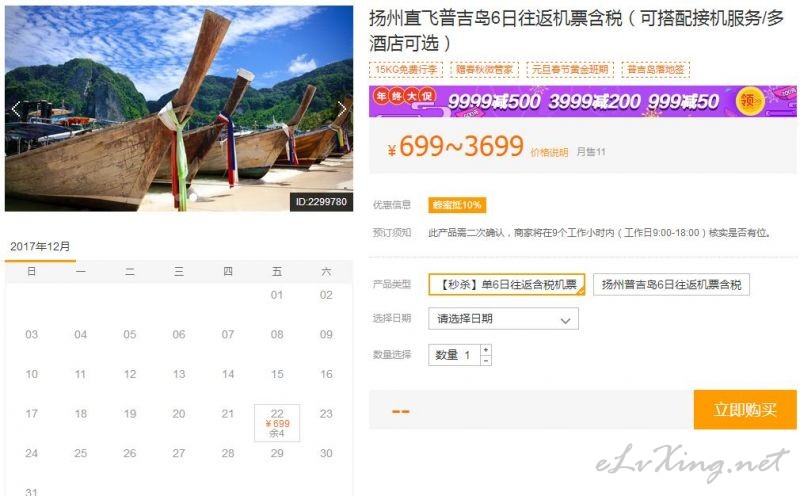
Task: Click the 15KG免费行李 tag
Action: 406,69
